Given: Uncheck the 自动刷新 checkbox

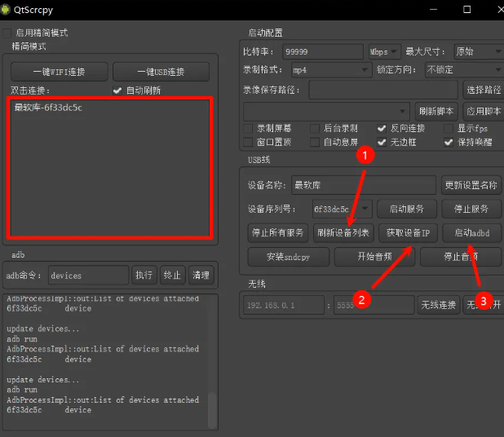Looking at the screenshot, I should [x=117, y=90].
